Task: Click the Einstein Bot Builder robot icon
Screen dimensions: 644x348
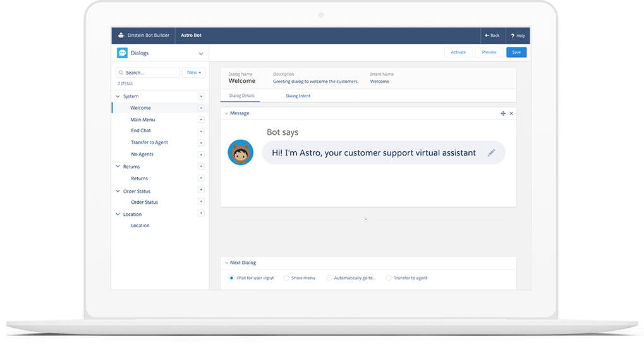Action: (x=121, y=35)
